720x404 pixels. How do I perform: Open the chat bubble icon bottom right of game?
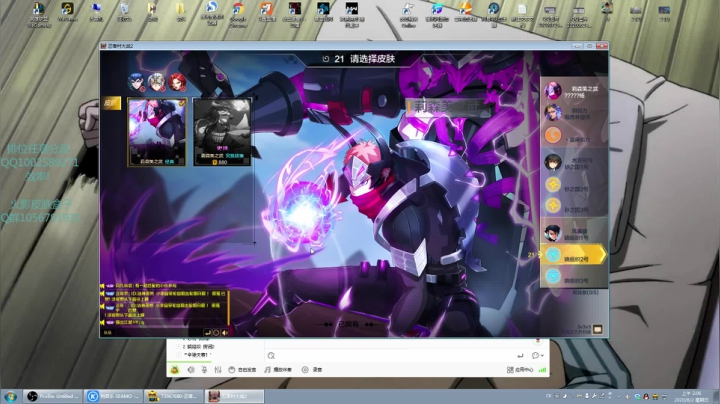(x=597, y=329)
